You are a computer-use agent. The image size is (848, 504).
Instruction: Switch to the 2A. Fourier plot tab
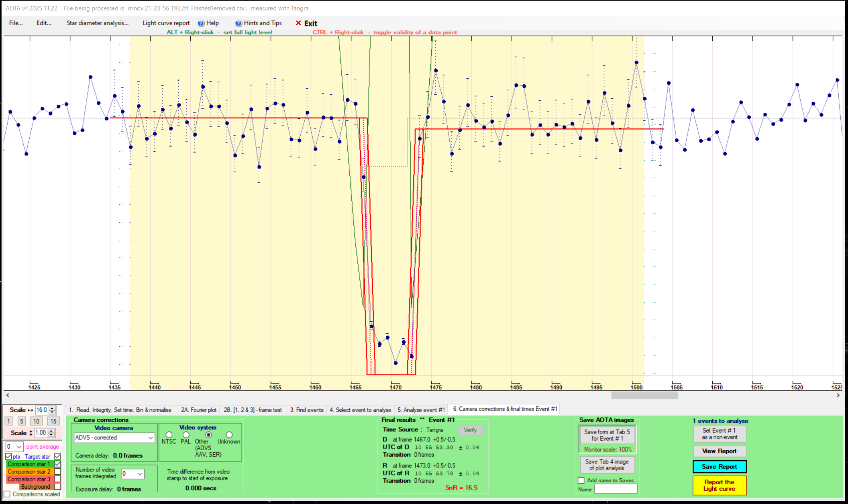(x=198, y=410)
